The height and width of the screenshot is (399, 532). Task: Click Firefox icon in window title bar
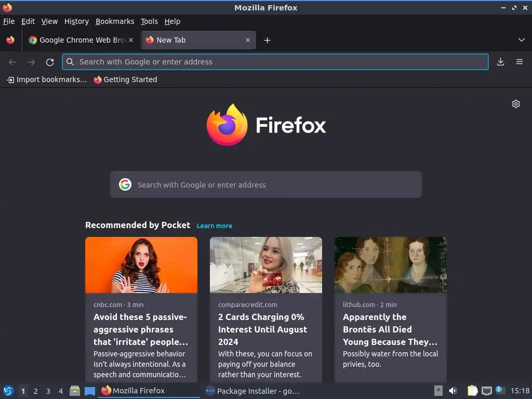7,7
